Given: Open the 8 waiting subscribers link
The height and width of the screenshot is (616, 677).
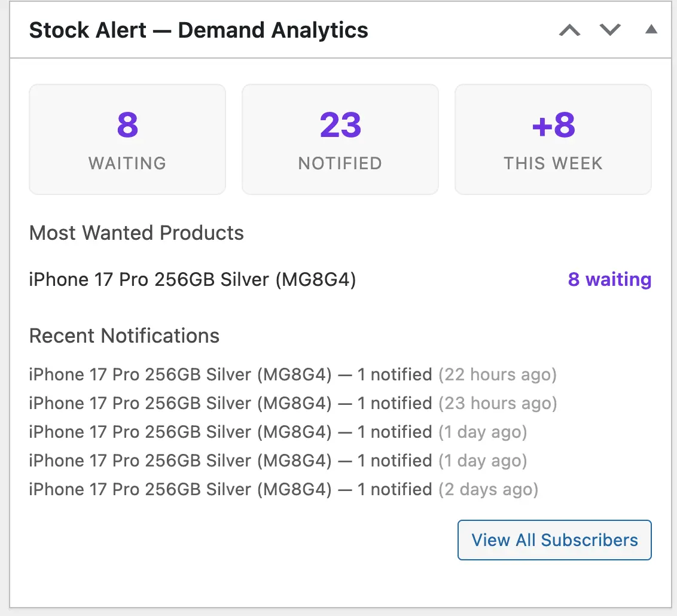Looking at the screenshot, I should coord(609,279).
